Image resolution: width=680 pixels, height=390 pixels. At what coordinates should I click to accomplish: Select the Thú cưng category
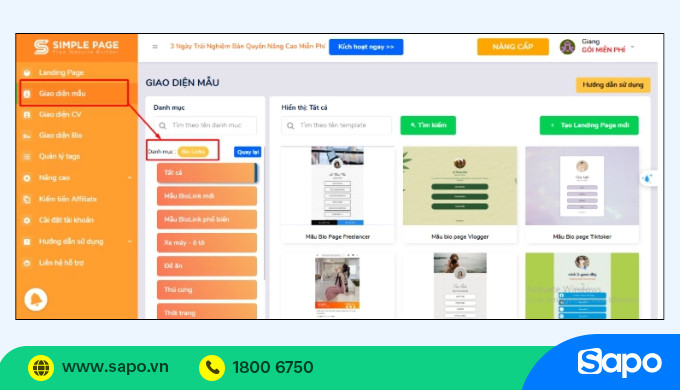point(207,289)
